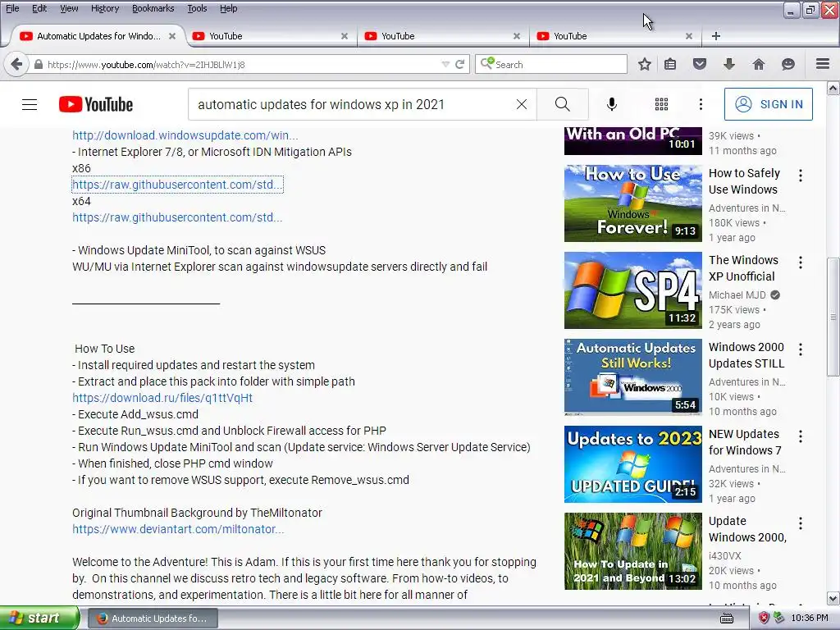Open options for Windows 2000 Updates STILL video
The image size is (840, 630).
pos(801,349)
